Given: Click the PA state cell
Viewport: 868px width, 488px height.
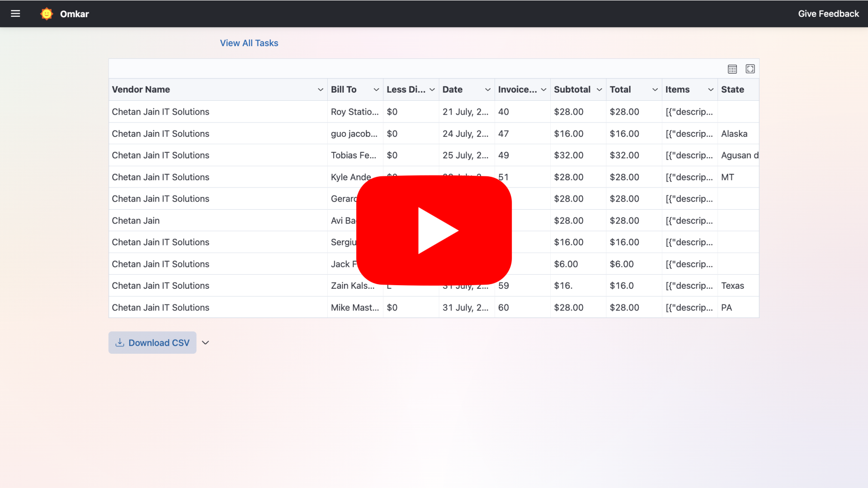Looking at the screenshot, I should [738, 307].
